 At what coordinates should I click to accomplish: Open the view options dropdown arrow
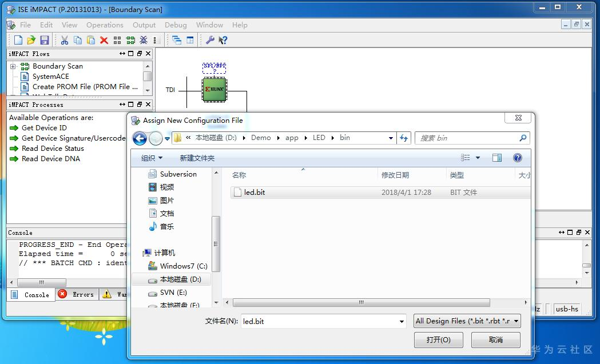point(478,158)
